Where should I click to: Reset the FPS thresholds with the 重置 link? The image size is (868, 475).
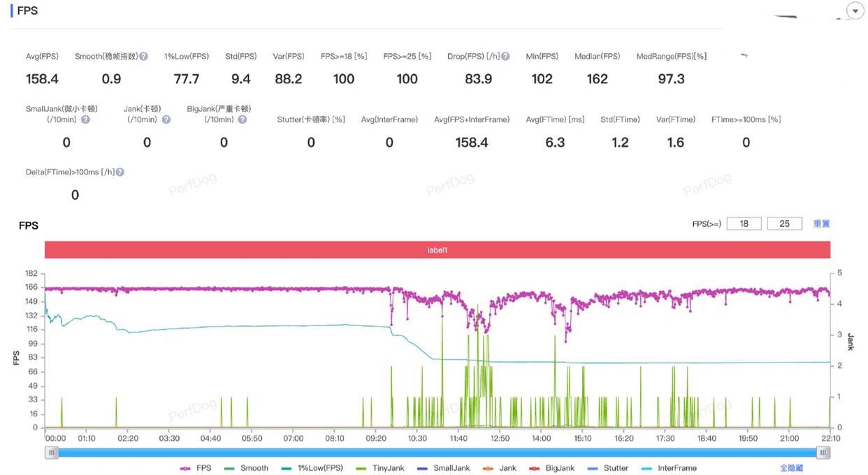click(x=821, y=224)
